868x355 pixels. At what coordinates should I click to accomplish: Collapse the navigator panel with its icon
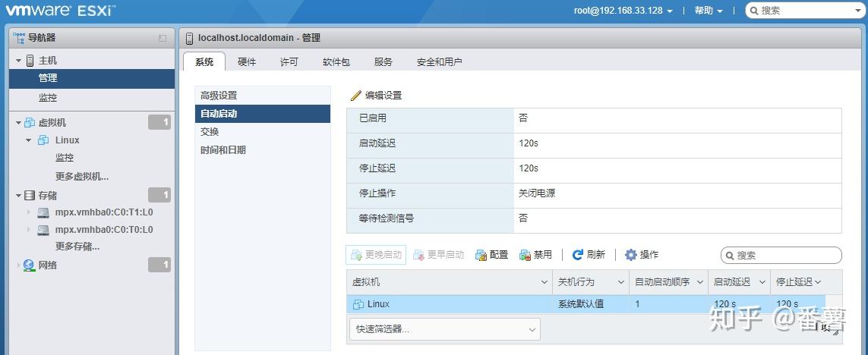click(163, 38)
